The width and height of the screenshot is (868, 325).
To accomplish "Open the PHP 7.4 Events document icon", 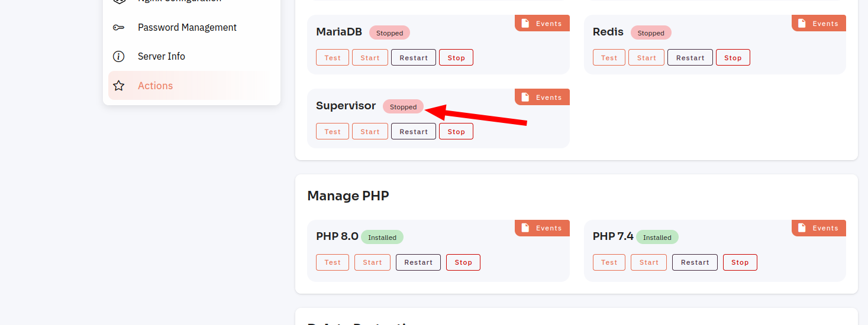I will (802, 228).
